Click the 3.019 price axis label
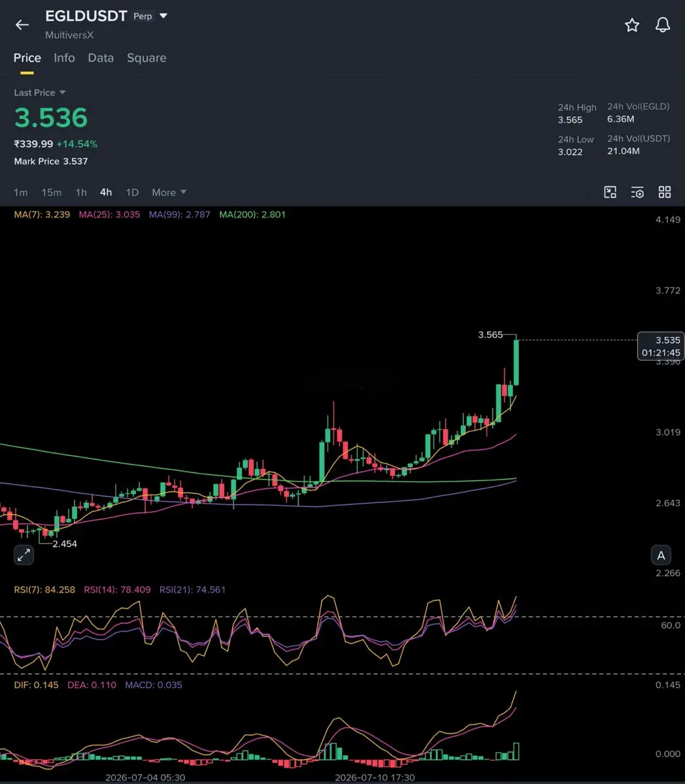Image resolution: width=685 pixels, height=784 pixels. click(668, 432)
